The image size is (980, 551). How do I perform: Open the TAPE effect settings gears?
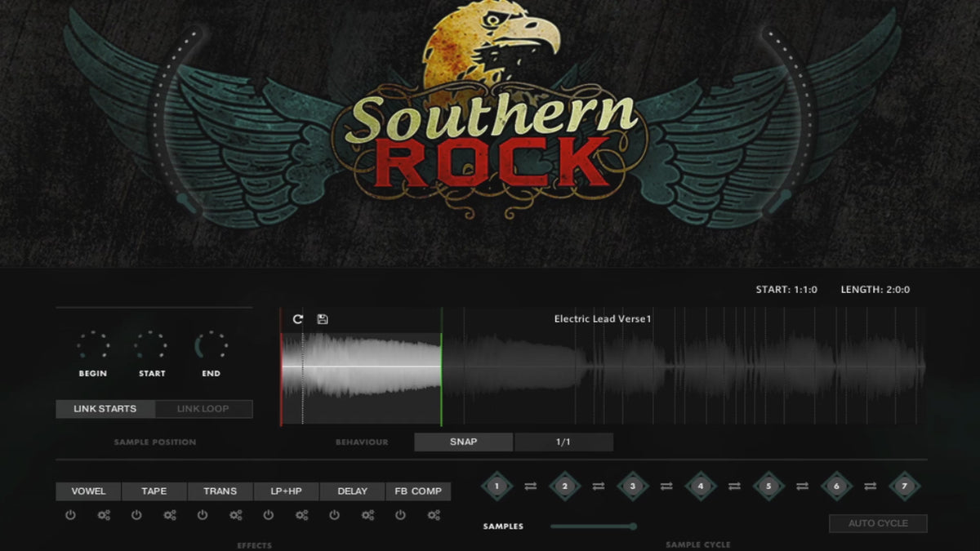[x=170, y=515]
